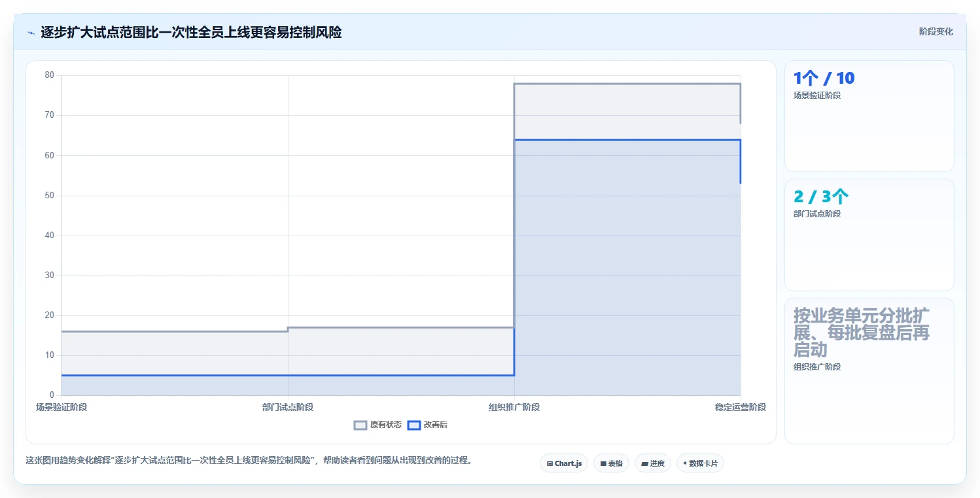Select the 进度 tag
The image size is (980, 498).
653,463
